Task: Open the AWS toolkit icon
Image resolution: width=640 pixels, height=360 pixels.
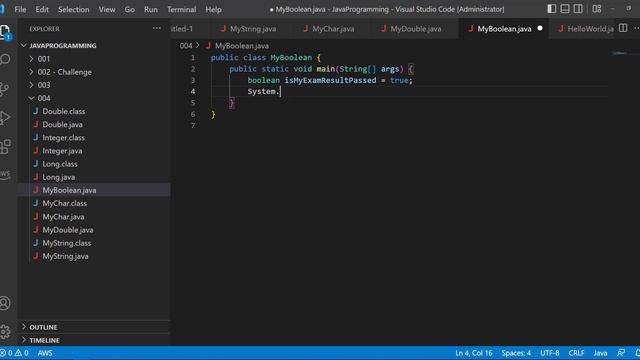Action: click(5, 175)
